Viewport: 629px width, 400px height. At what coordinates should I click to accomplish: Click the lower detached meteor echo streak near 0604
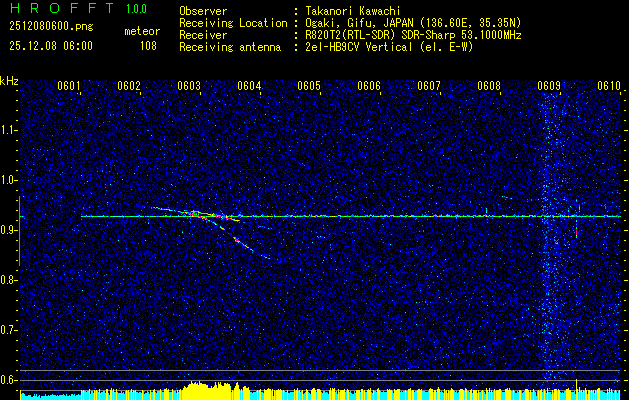point(251,248)
